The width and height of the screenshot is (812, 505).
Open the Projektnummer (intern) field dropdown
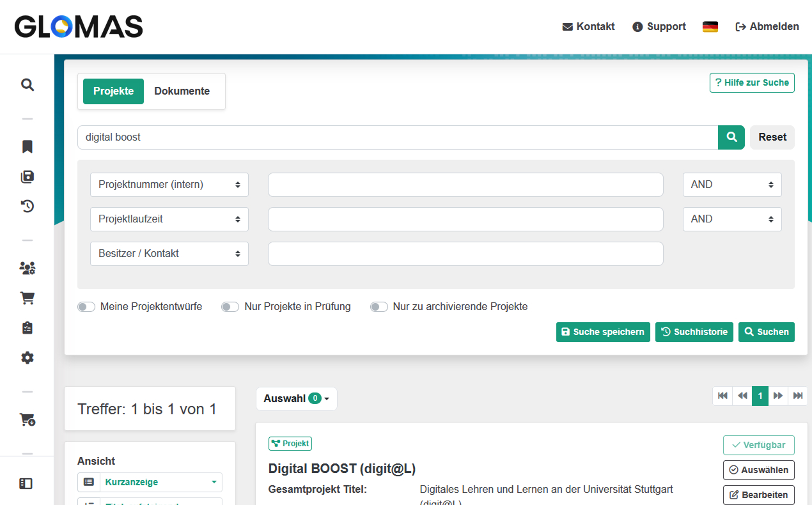(x=169, y=184)
